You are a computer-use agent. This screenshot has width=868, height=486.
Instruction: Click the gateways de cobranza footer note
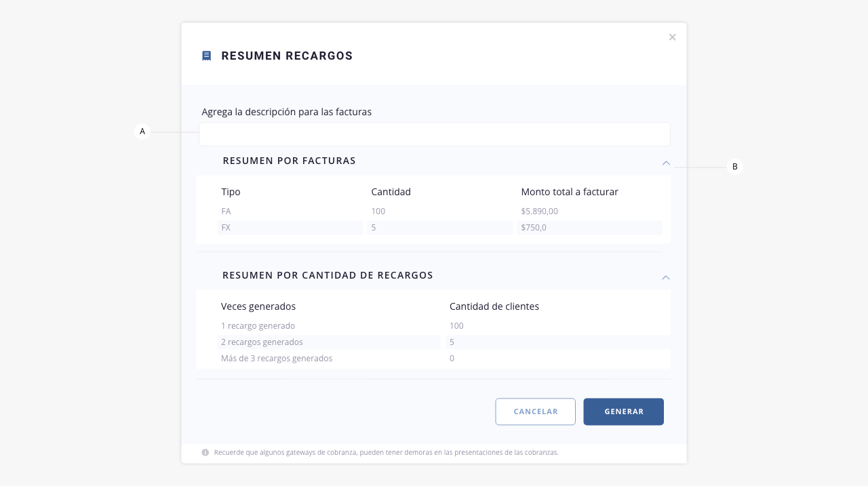[x=387, y=452]
